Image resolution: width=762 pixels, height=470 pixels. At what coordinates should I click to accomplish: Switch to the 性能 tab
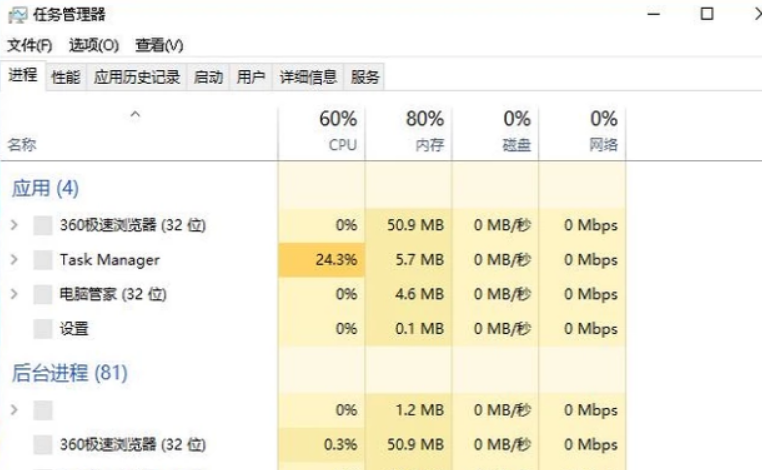(x=66, y=77)
